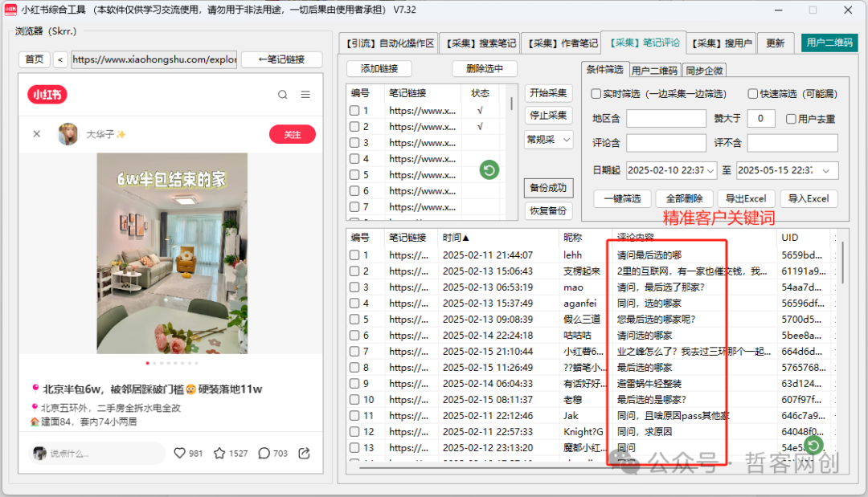Focus the 评论含 input field
This screenshot has height=497, width=868.
[666, 143]
